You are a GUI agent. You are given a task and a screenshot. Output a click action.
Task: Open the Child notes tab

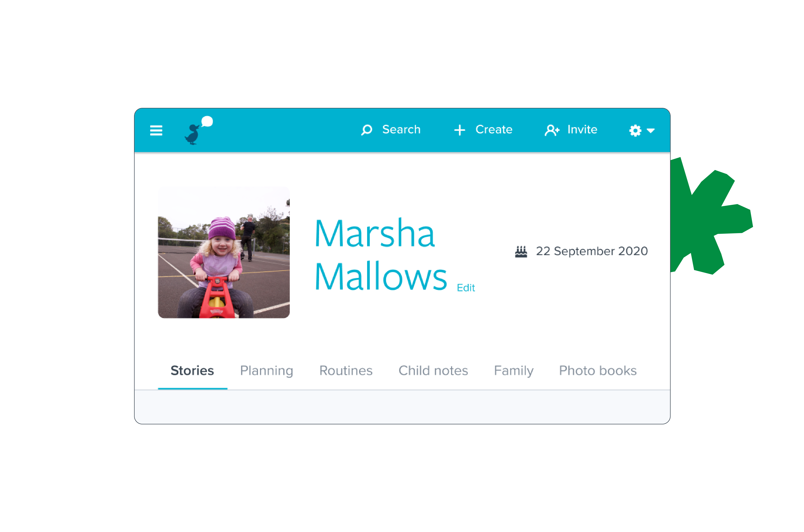click(x=433, y=371)
